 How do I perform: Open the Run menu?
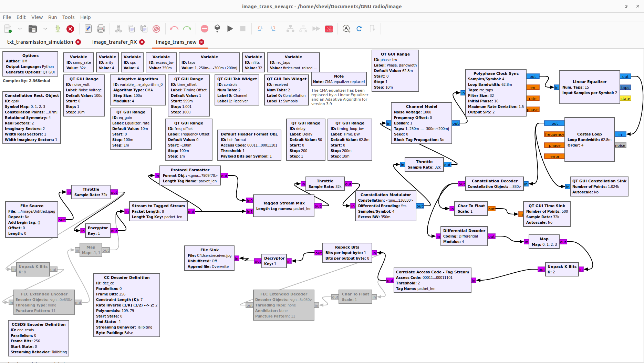[x=52, y=17]
